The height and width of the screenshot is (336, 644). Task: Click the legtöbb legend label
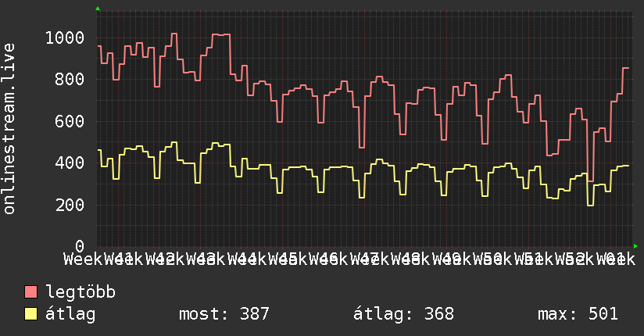coord(80,291)
